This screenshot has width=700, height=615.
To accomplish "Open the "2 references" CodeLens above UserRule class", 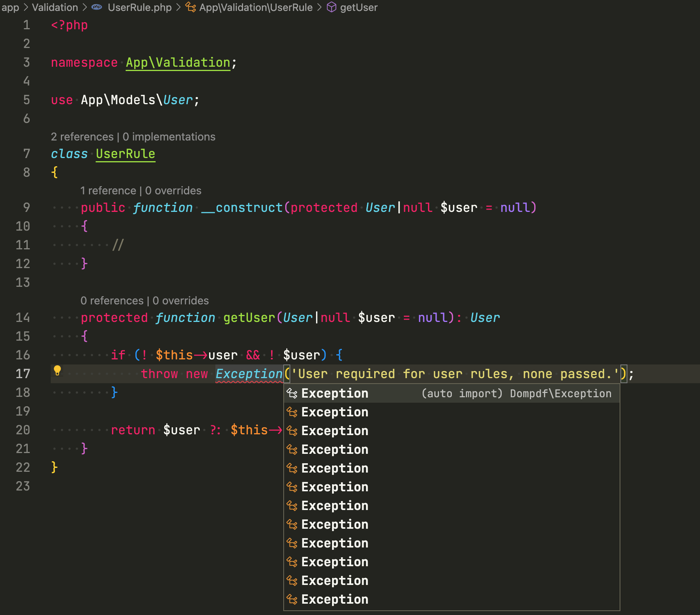I will (x=83, y=137).
